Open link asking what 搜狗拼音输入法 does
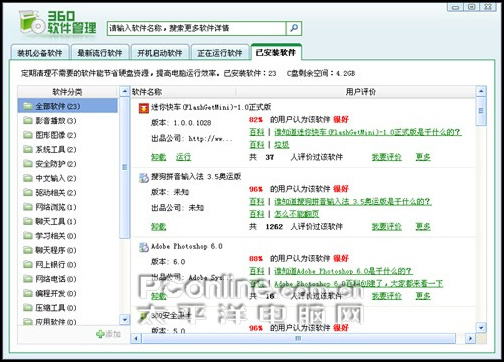 pos(353,201)
